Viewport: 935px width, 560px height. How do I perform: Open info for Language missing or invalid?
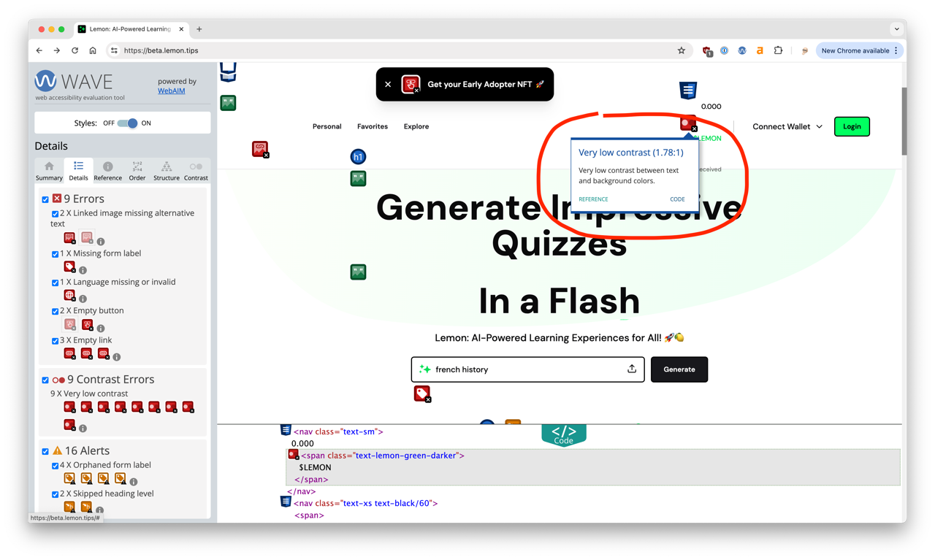(83, 299)
